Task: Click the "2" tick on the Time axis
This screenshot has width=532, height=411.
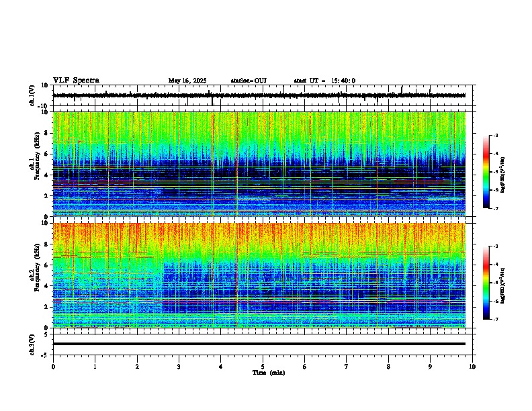Action: pos(137,367)
